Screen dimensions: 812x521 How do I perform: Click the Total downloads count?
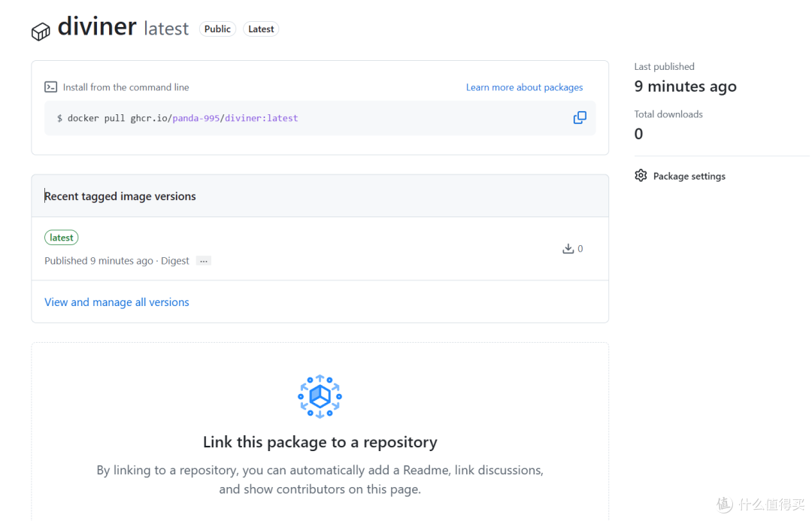point(638,134)
